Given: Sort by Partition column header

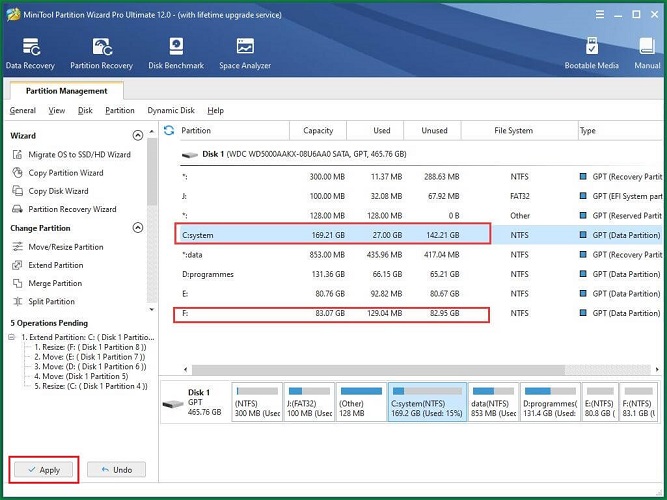Looking at the screenshot, I should [x=233, y=131].
